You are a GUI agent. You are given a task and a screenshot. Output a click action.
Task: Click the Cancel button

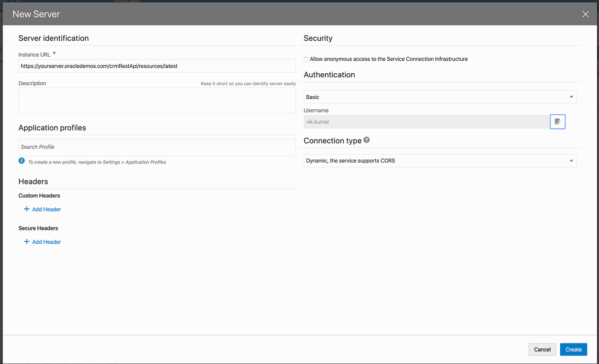click(x=542, y=349)
